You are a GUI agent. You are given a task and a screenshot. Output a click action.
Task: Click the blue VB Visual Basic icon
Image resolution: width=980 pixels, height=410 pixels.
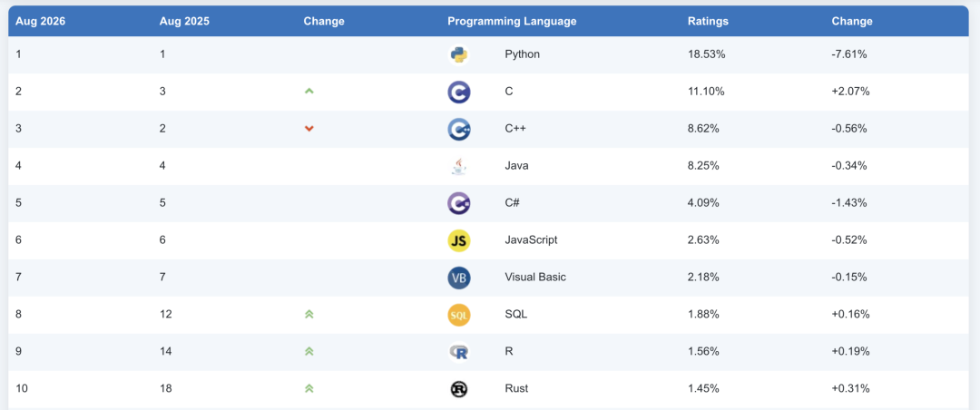459,278
